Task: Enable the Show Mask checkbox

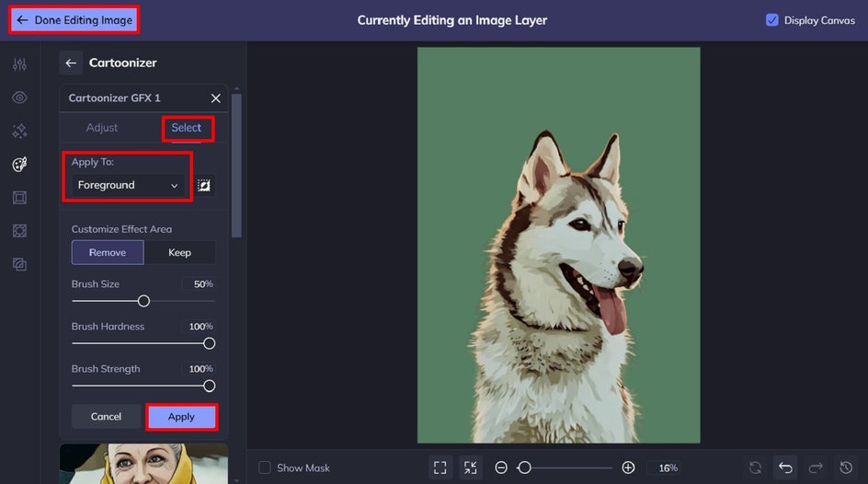Action: tap(265, 468)
